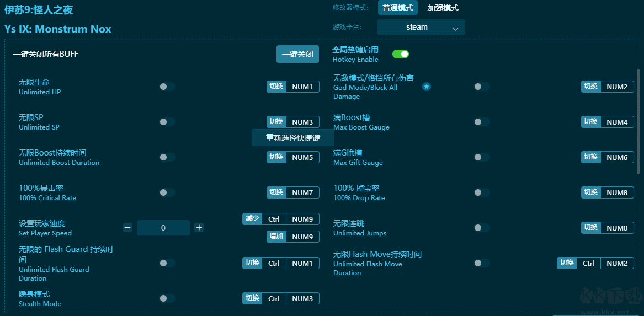Click Ctrl NUM1 hotkey for Flash Guard
Screen dimensions: 644x316
[280, 263]
